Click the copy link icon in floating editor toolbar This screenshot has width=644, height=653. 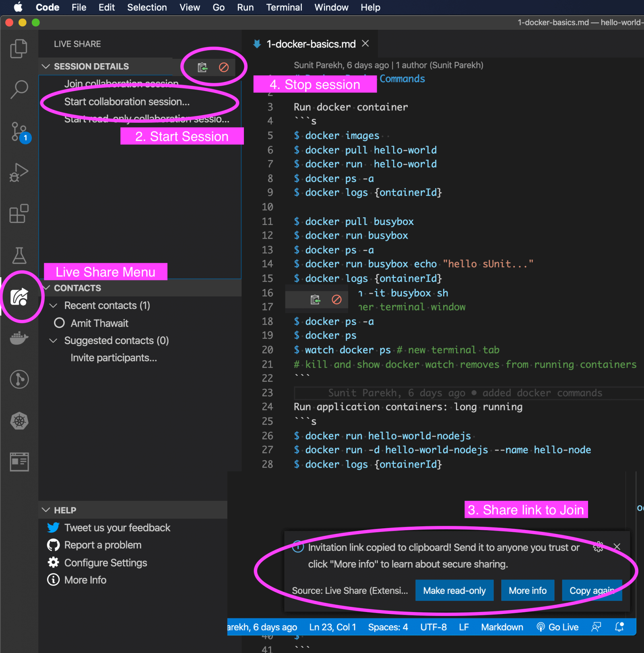pos(315,299)
